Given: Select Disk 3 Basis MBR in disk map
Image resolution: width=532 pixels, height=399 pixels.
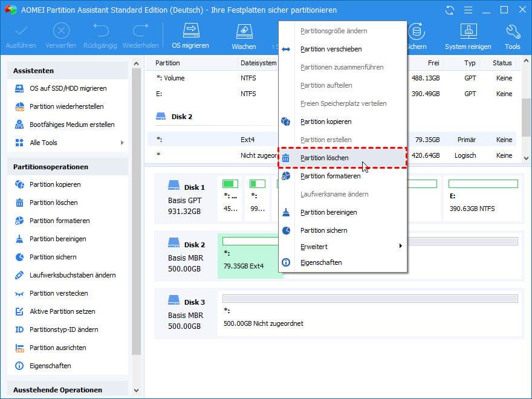Looking at the screenshot, I should [x=186, y=314].
